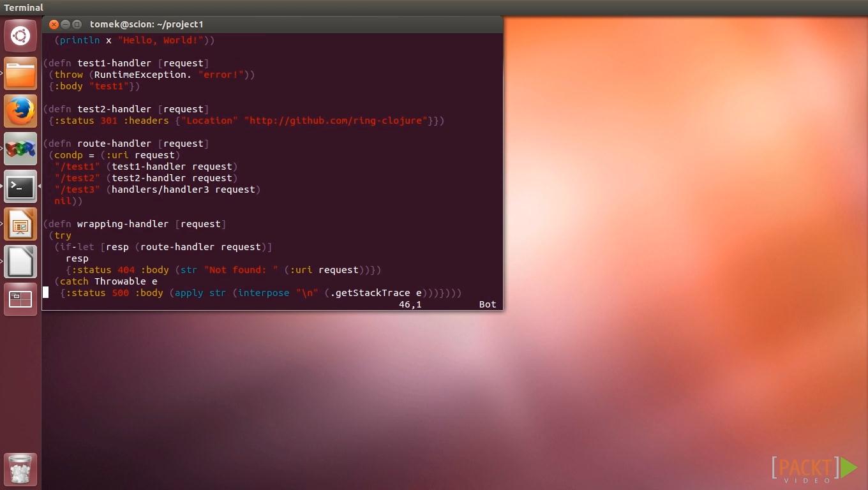Click the println keyword on top line
Viewport: 868px width, 490px height.
(x=80, y=40)
